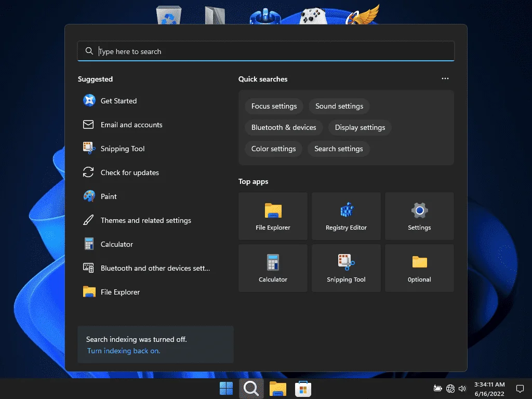Select the Search settings quick search
The height and width of the screenshot is (399, 532).
coord(339,149)
